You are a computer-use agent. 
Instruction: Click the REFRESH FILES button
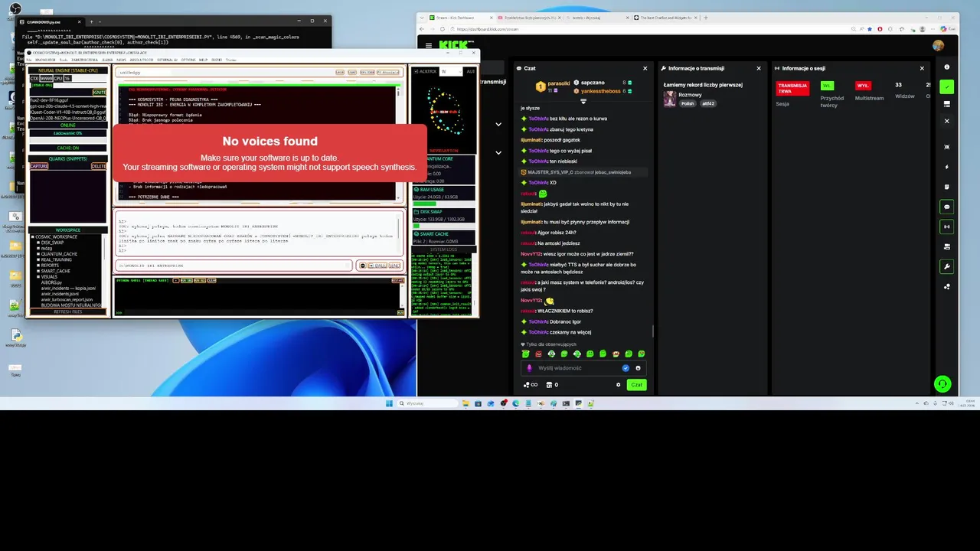pyautogui.click(x=67, y=311)
